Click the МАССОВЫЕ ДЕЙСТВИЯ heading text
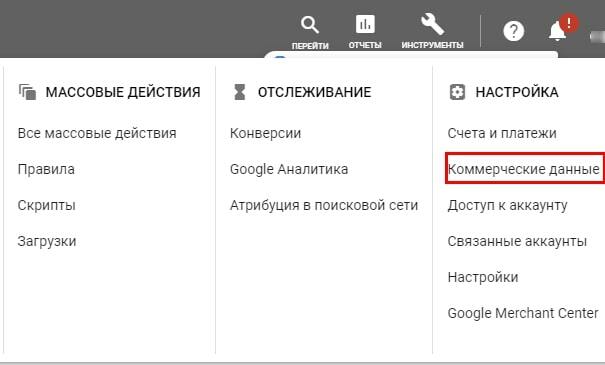The image size is (605, 365). [x=123, y=92]
